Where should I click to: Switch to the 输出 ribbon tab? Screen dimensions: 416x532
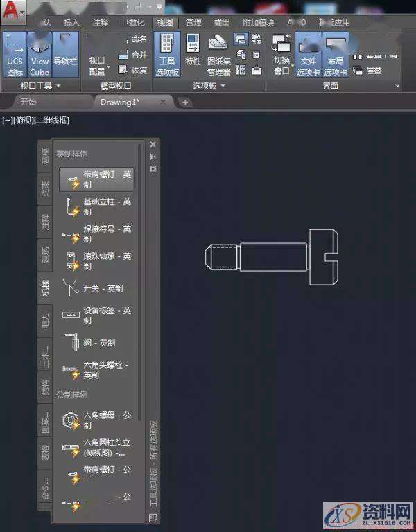(222, 22)
